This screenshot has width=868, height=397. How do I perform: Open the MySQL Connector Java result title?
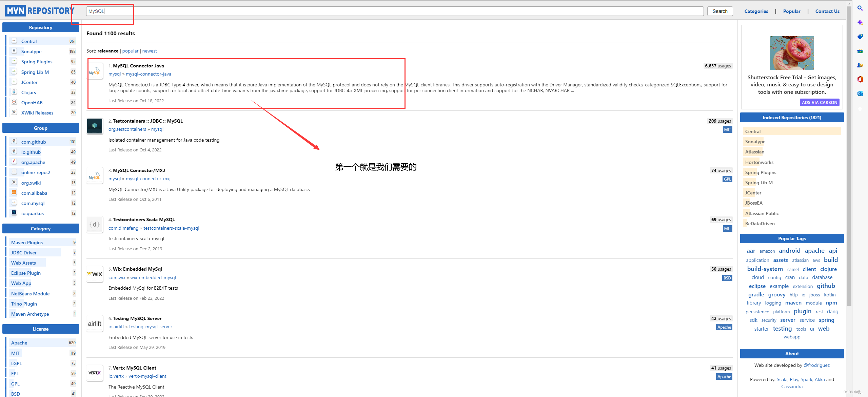[x=138, y=66]
